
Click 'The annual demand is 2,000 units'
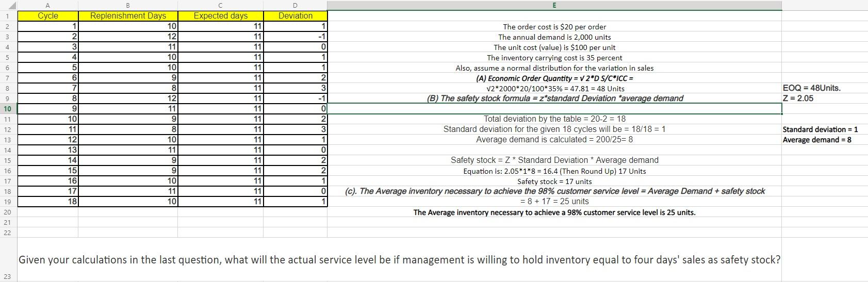coord(554,37)
